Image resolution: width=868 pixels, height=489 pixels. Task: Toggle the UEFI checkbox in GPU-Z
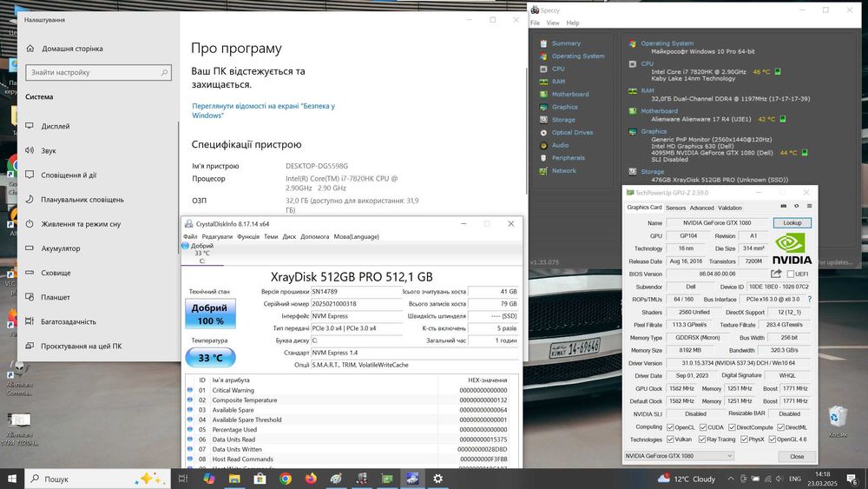pyautogui.click(x=791, y=274)
